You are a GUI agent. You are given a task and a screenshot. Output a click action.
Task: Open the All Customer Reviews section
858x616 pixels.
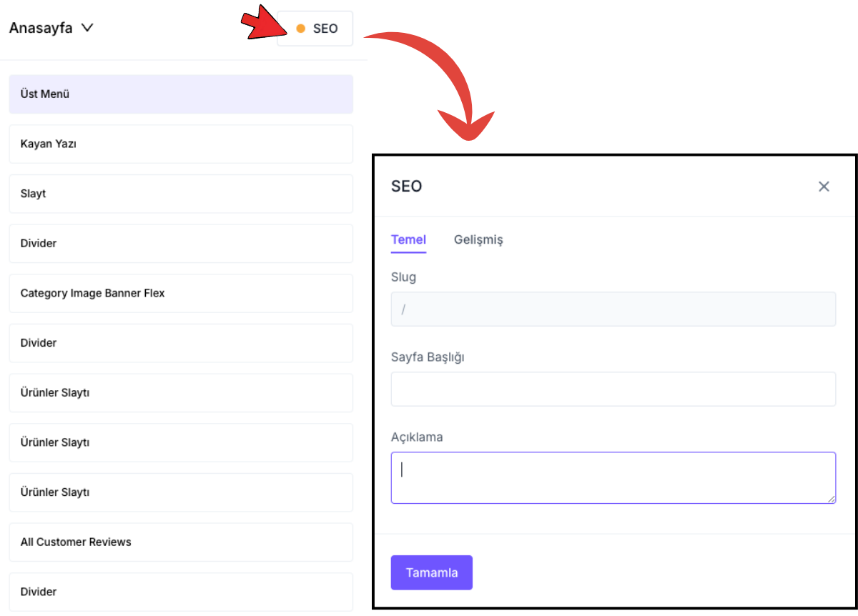[181, 542]
